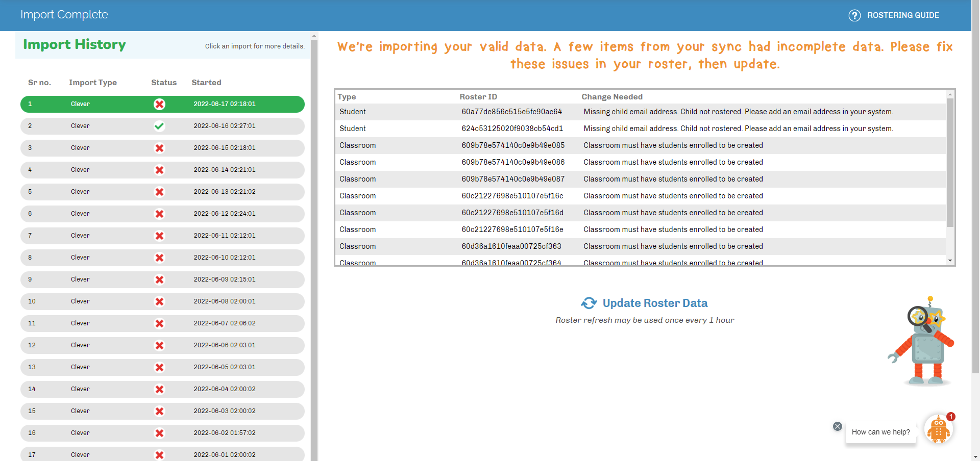Open the ROSTERING GUIDE link
The image size is (980, 461).
[902, 15]
